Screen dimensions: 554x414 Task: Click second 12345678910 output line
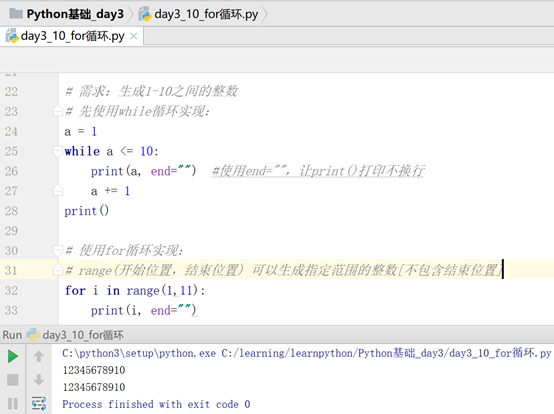coord(94,387)
